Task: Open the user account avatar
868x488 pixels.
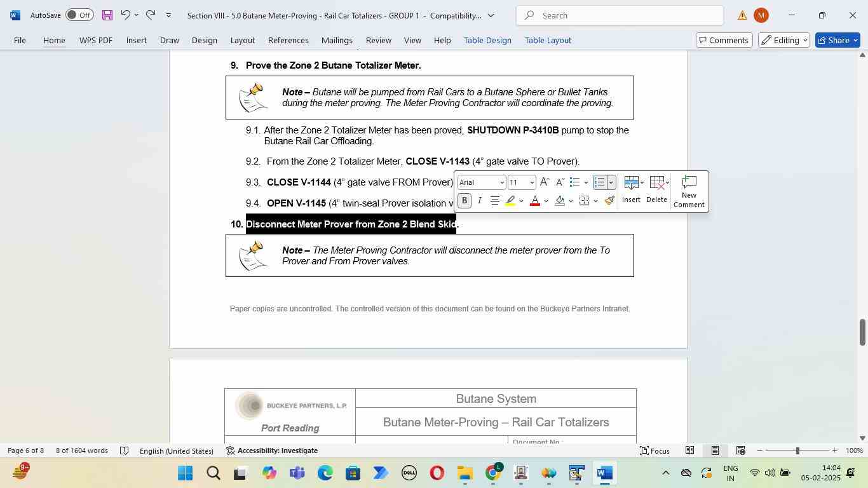Action: tap(761, 15)
